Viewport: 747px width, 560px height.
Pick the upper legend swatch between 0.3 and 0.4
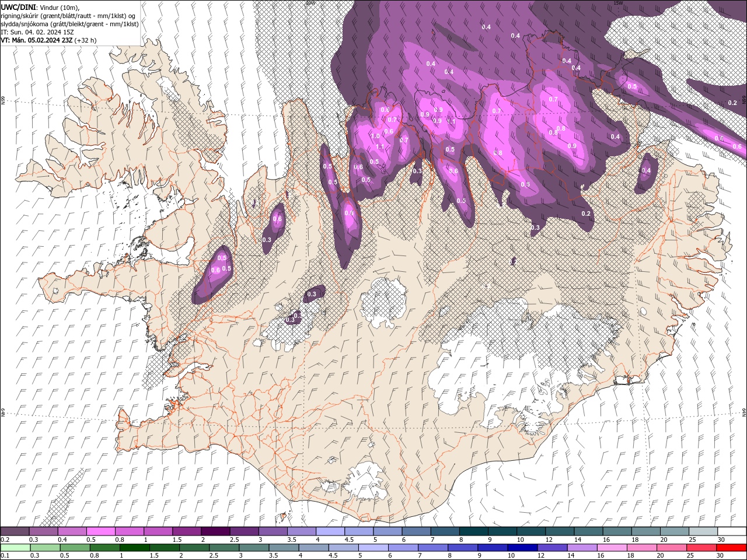coord(43,531)
